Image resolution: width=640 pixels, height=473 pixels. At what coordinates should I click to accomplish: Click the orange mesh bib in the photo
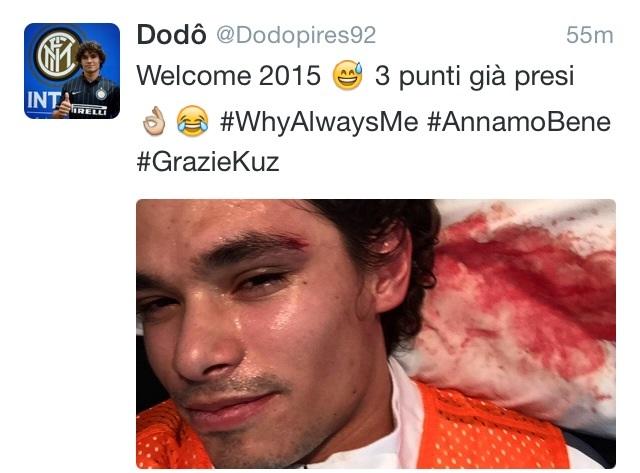click(490, 429)
